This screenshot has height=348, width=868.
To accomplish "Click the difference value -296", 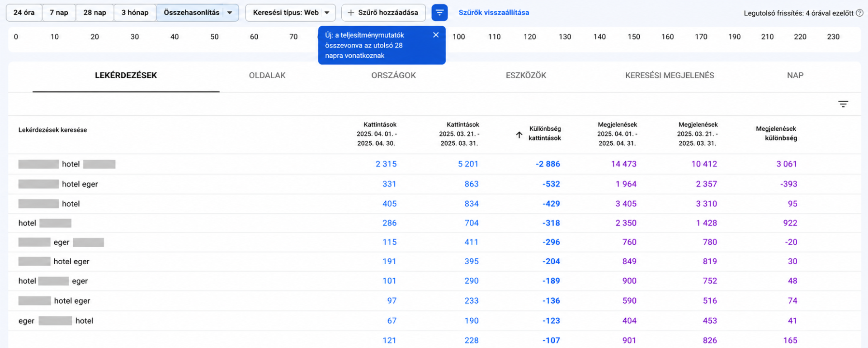I will [551, 242].
